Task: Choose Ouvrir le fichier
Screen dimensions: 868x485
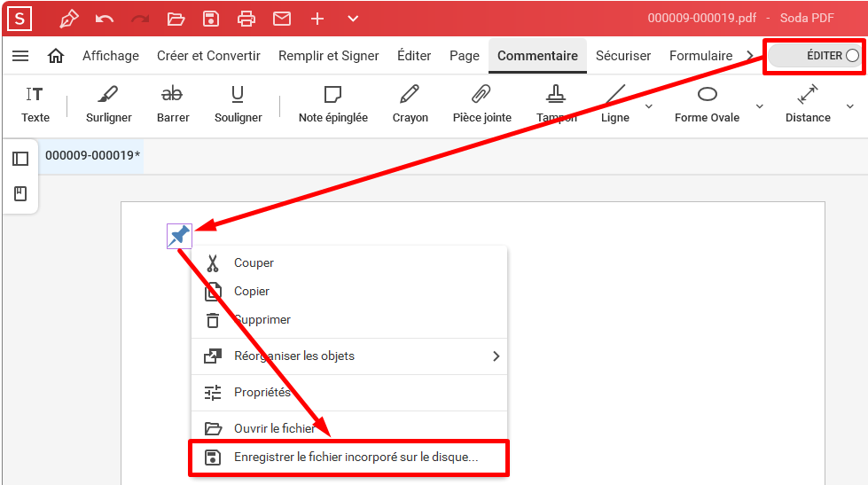Action: click(x=349, y=428)
